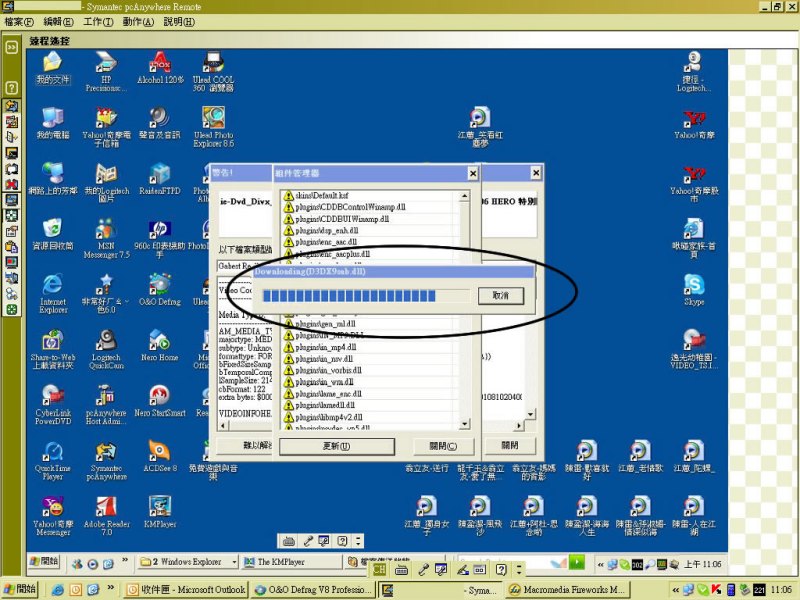The height and width of the screenshot is (600, 800).
Task: Select the Ulead Photo Explorer 8.5 icon
Action: click(213, 127)
